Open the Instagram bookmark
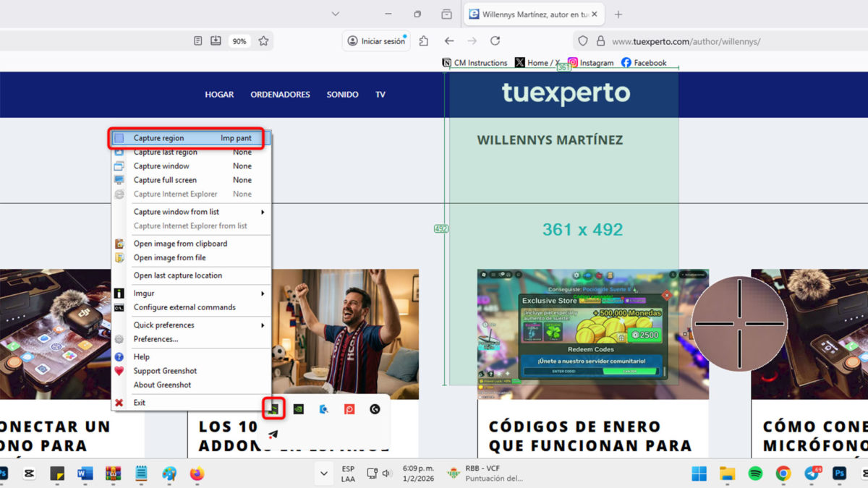Screen dimensions: 868x488 coord(591,63)
